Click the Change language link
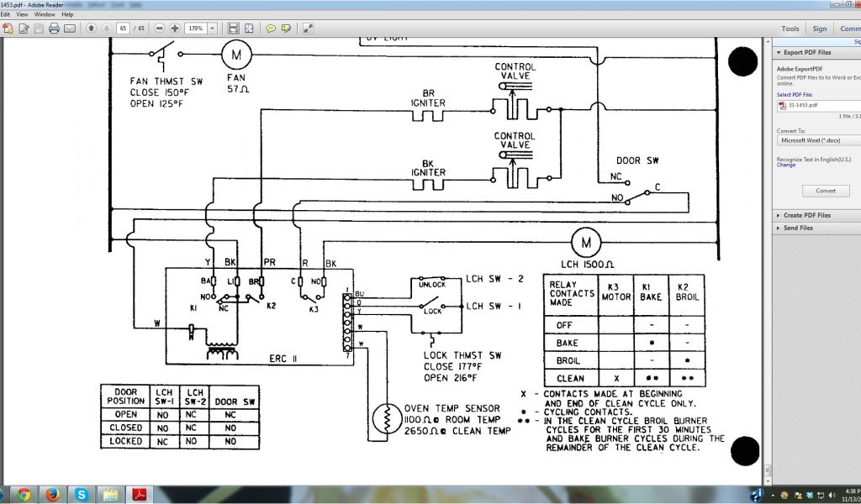 tap(785, 165)
